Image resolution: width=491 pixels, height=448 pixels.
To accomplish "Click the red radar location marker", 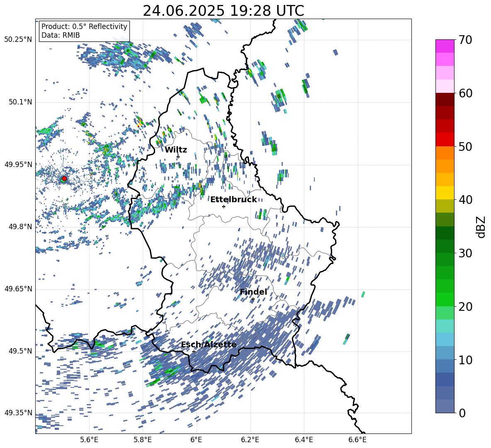I will click(64, 178).
